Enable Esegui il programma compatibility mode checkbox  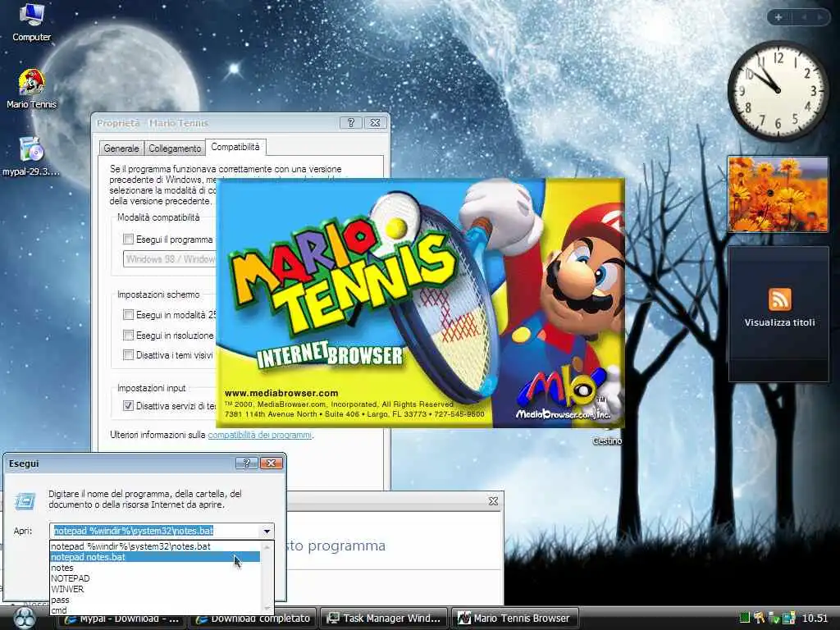pyautogui.click(x=129, y=239)
